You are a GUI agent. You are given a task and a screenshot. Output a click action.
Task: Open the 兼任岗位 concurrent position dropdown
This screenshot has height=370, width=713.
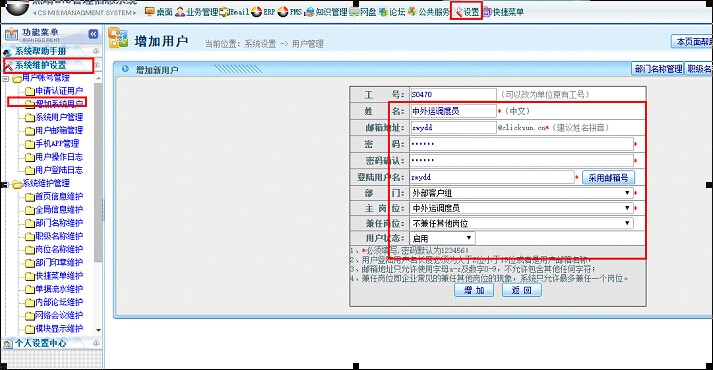coord(522,223)
